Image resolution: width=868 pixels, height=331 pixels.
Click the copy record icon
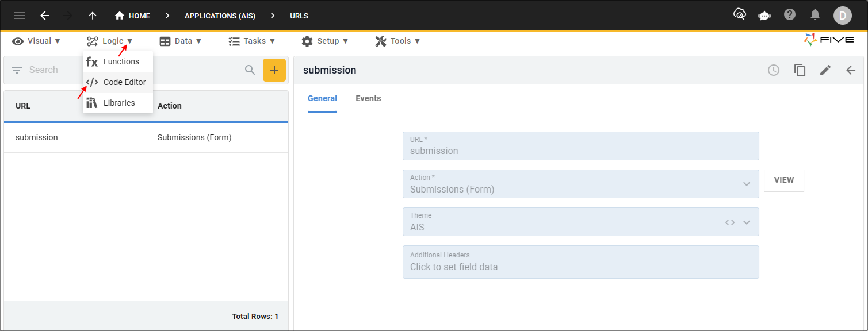click(800, 70)
